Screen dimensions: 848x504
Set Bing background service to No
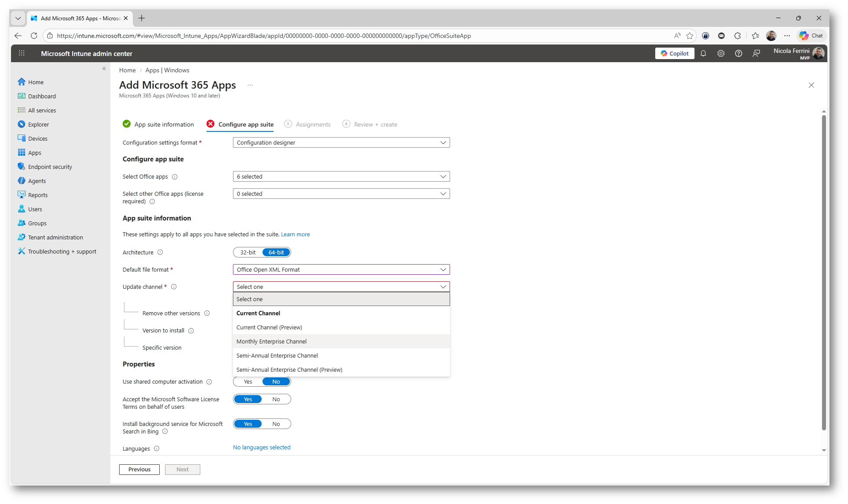click(x=276, y=424)
